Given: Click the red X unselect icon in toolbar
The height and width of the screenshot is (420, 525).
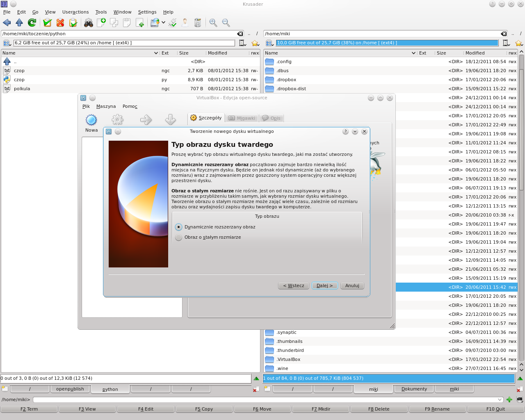Looking at the screenshot, I should tap(60, 23).
